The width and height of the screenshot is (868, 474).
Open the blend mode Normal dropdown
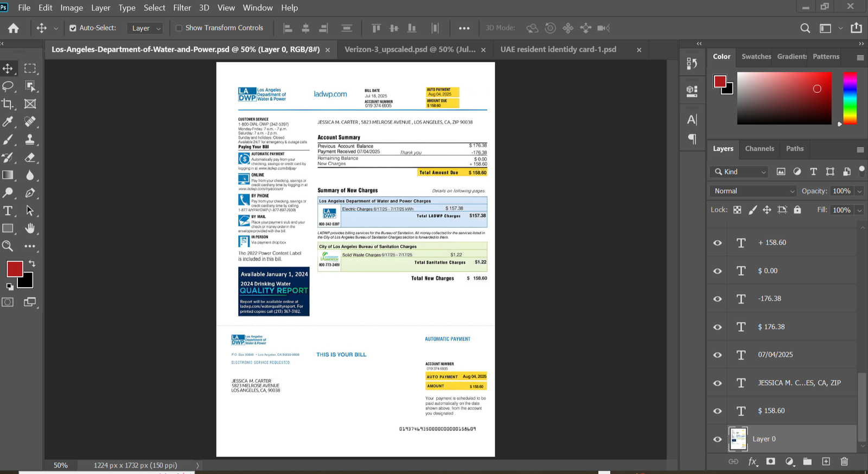point(753,191)
